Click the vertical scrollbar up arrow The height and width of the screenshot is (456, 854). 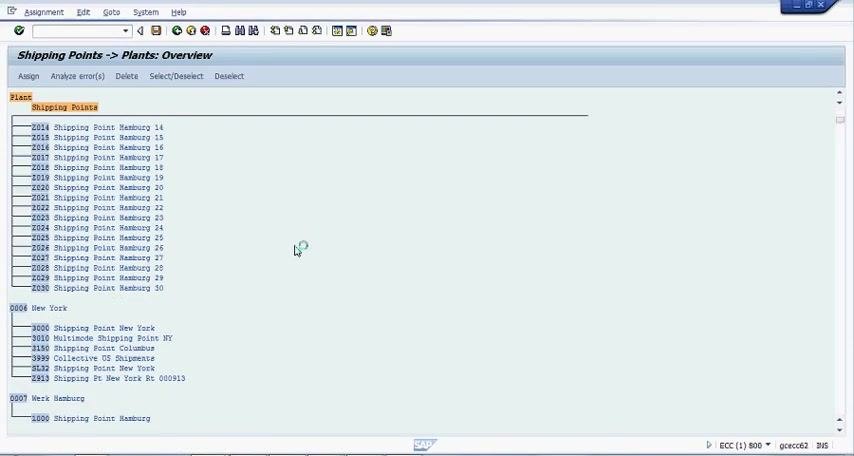(x=839, y=93)
